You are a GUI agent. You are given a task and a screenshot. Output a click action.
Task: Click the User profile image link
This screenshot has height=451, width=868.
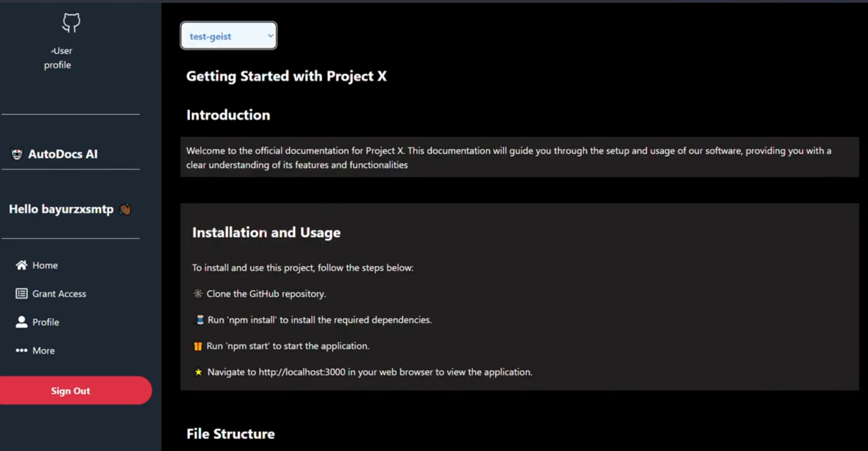tap(58, 58)
